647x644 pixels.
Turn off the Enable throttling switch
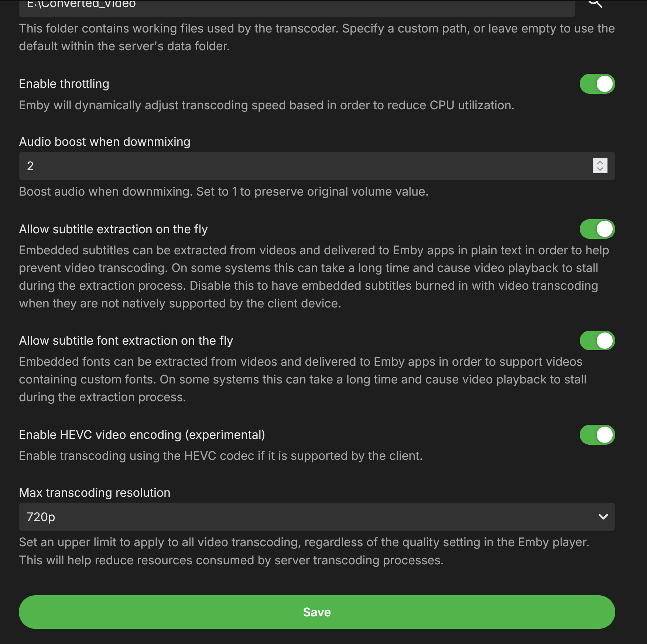(597, 84)
